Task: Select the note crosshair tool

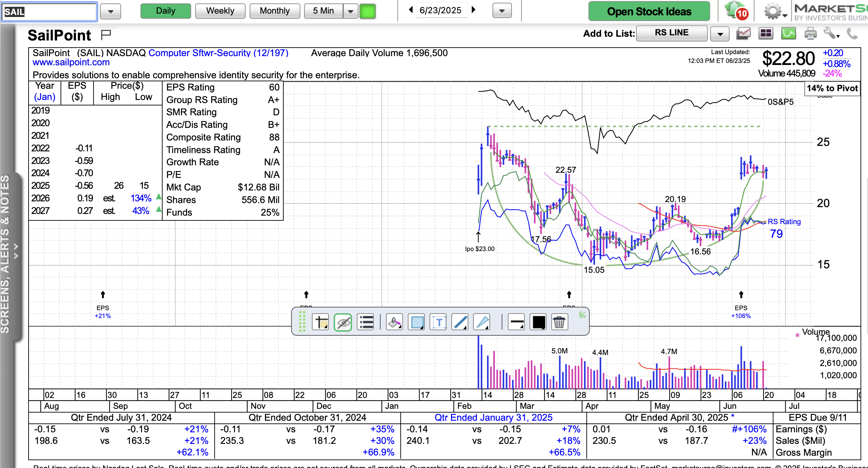Action: [x=321, y=322]
